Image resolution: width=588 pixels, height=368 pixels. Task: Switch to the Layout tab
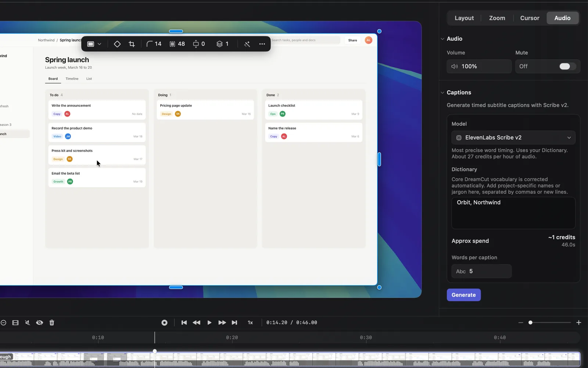(464, 18)
